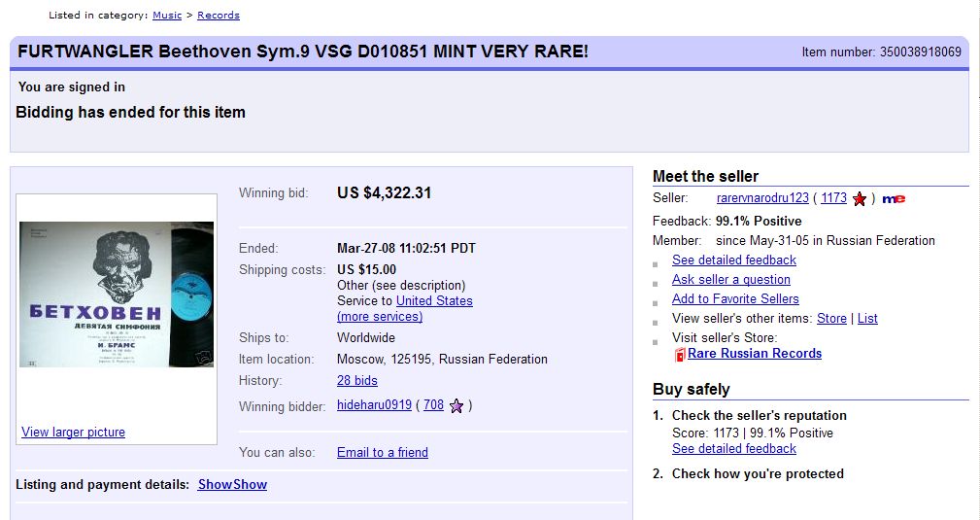This screenshot has height=520, width=980.
Task: View the 28 bids history
Action: click(x=357, y=381)
